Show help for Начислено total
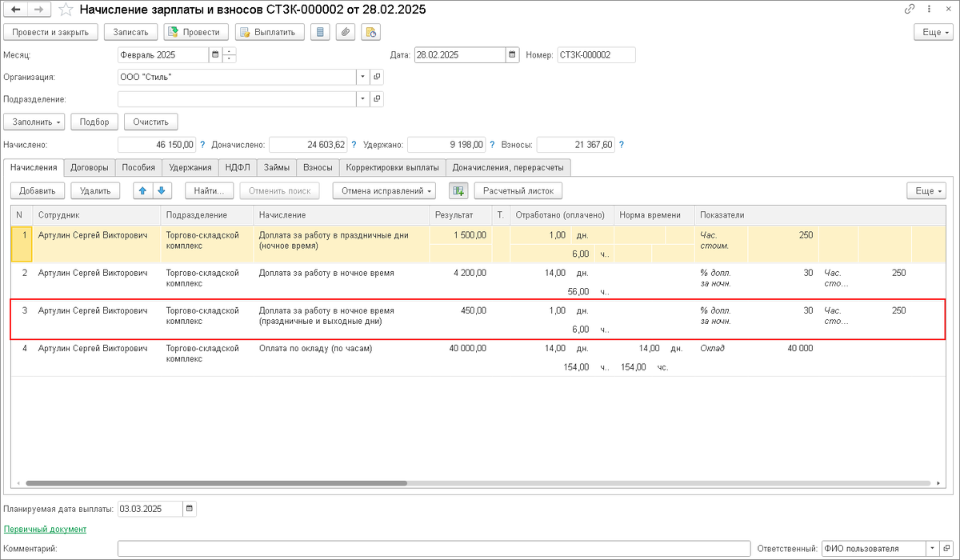Screen dimensions: 960x560 (202, 145)
